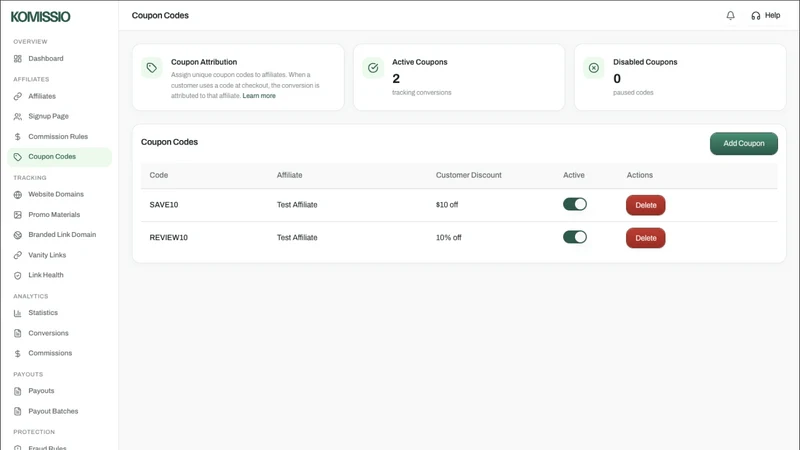The width and height of the screenshot is (800, 450).
Task: Click the Link Health shield icon
Action: pos(18,276)
